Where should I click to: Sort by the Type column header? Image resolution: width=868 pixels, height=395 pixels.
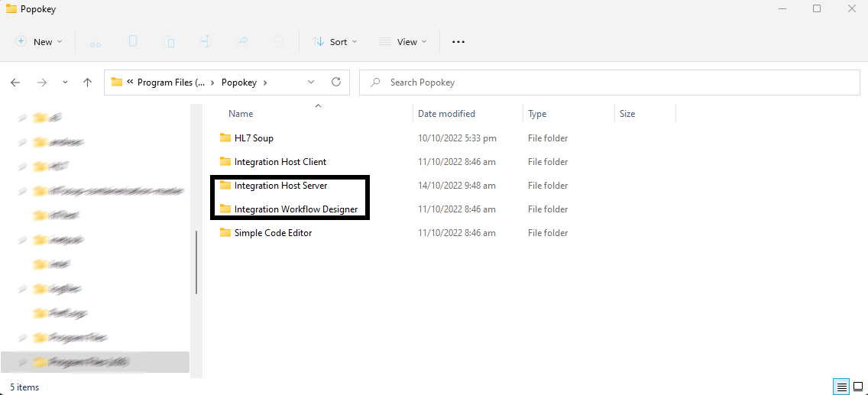(x=537, y=113)
